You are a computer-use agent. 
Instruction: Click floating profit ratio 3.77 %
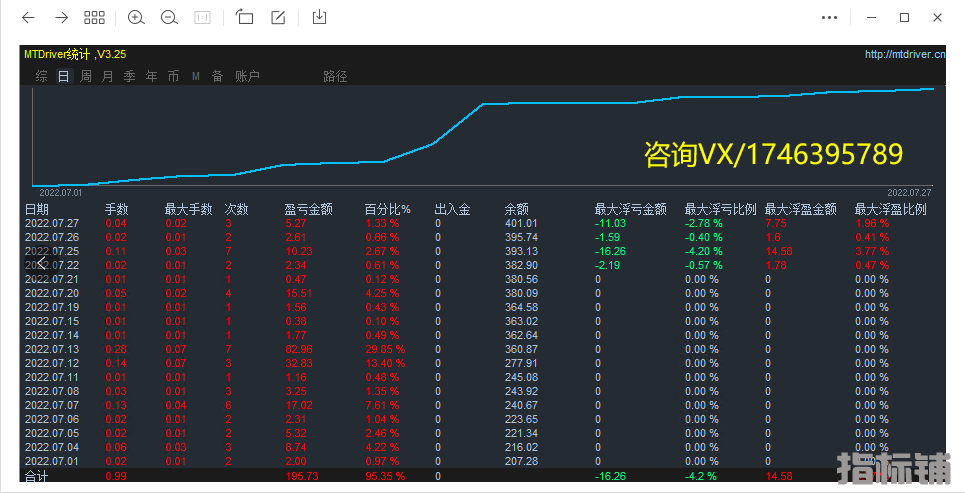872,251
